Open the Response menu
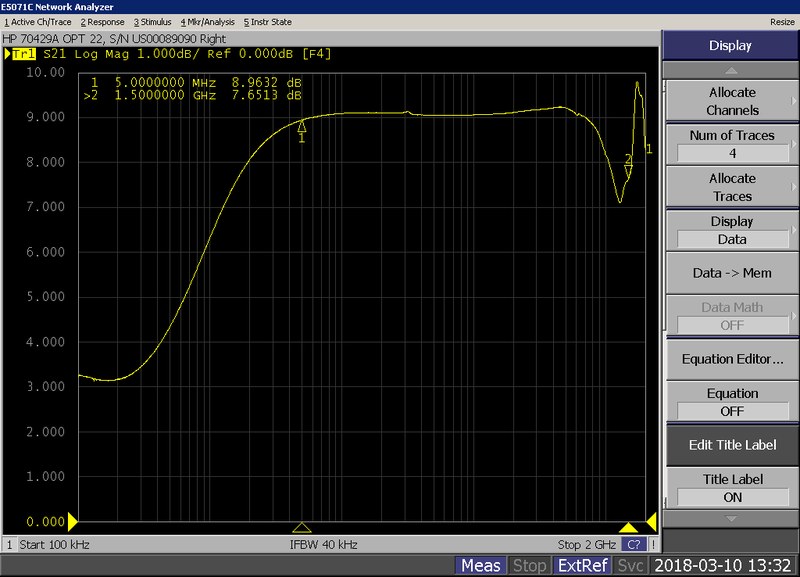Viewport: 800px width, 577px height. [x=103, y=21]
